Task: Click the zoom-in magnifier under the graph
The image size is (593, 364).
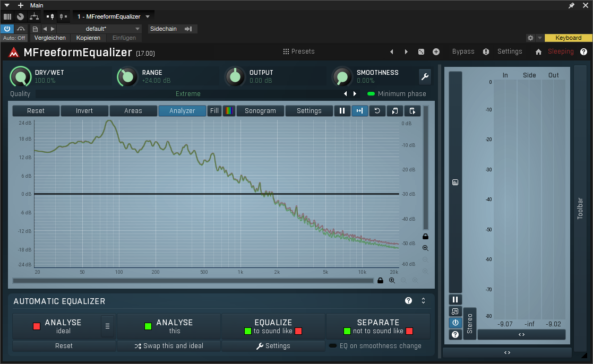Action: [x=392, y=280]
